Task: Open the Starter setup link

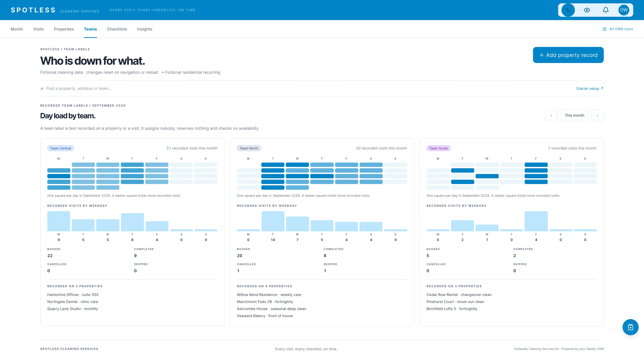Action: tap(587, 88)
